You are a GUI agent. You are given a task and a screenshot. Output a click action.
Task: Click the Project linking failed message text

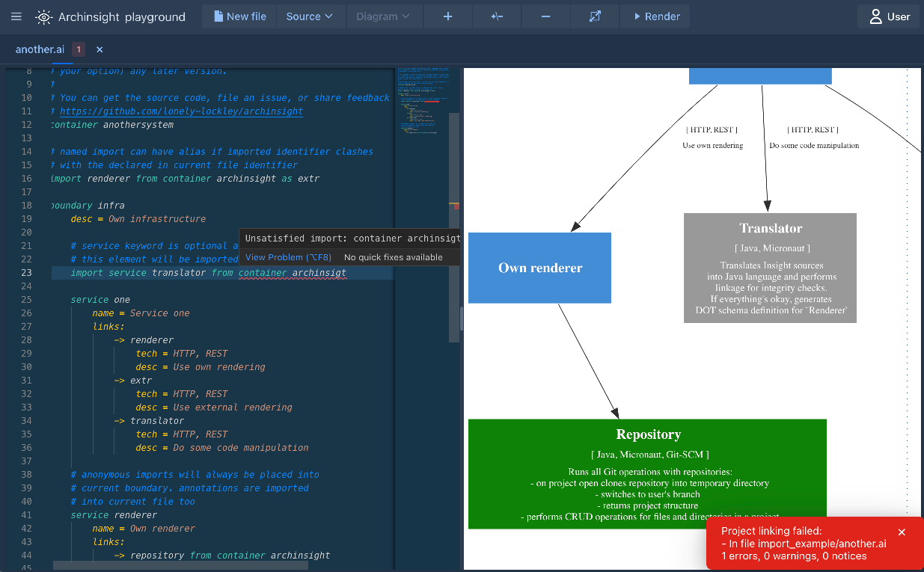pyautogui.click(x=804, y=544)
